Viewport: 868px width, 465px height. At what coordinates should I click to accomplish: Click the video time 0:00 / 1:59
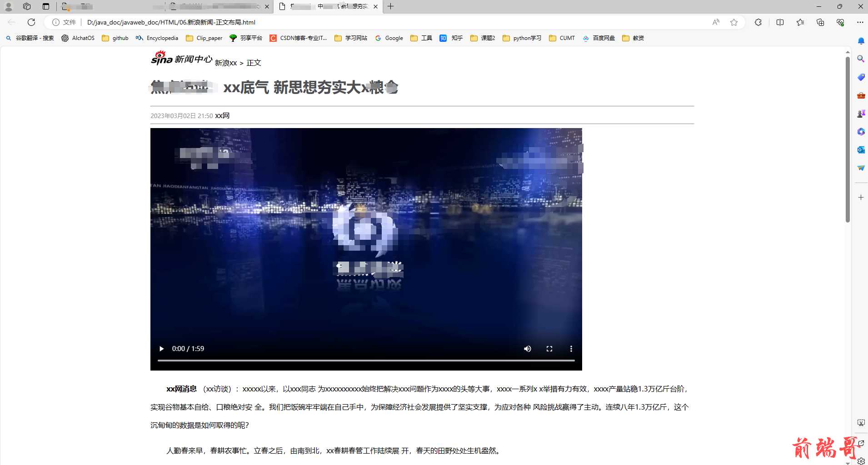[x=188, y=349]
